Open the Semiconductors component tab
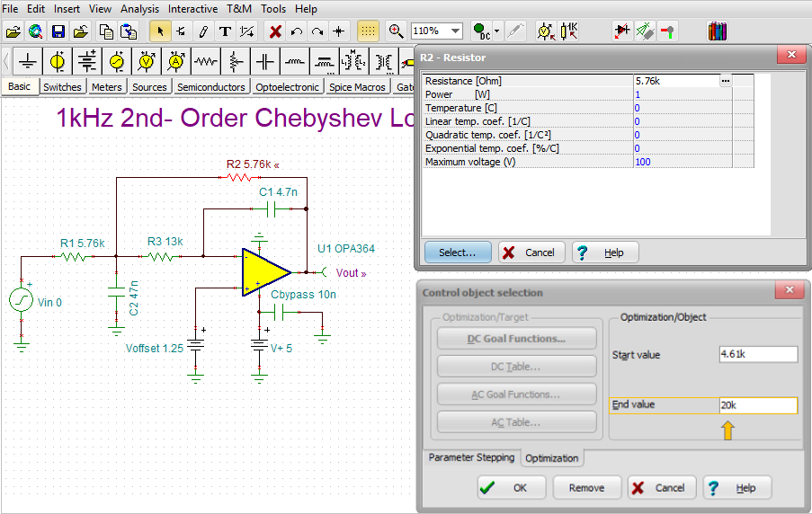 (210, 87)
